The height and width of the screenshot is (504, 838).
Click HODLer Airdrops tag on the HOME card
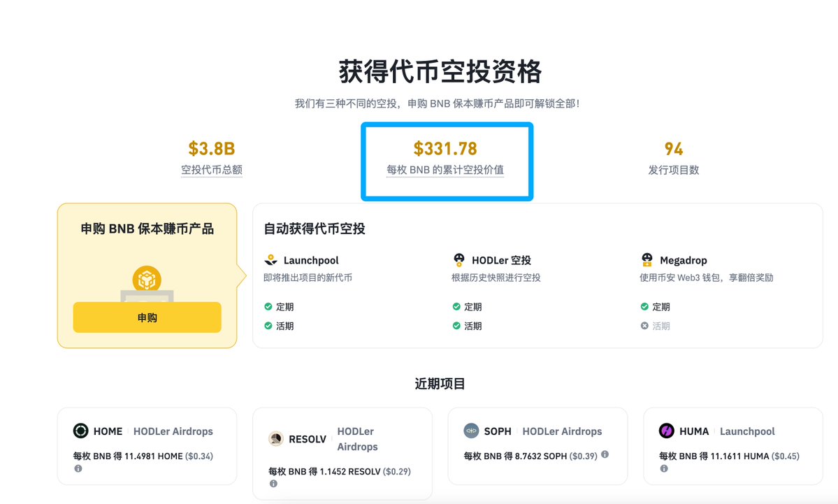(x=173, y=431)
